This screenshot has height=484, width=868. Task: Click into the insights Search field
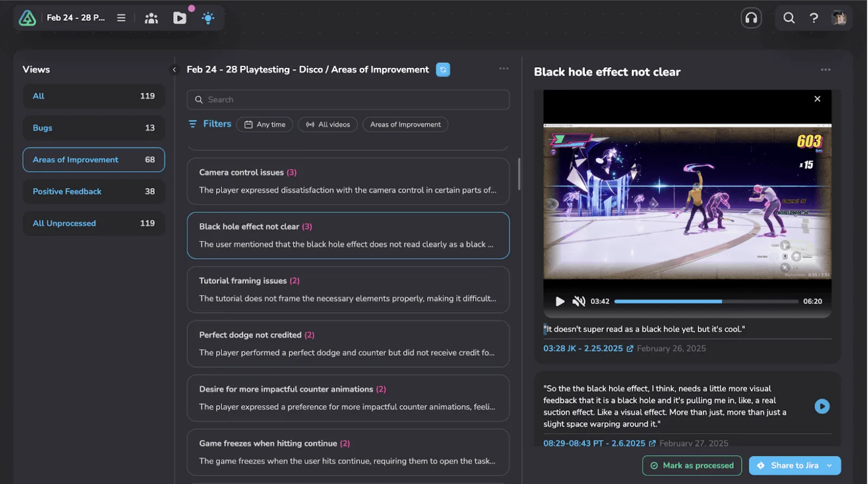348,100
